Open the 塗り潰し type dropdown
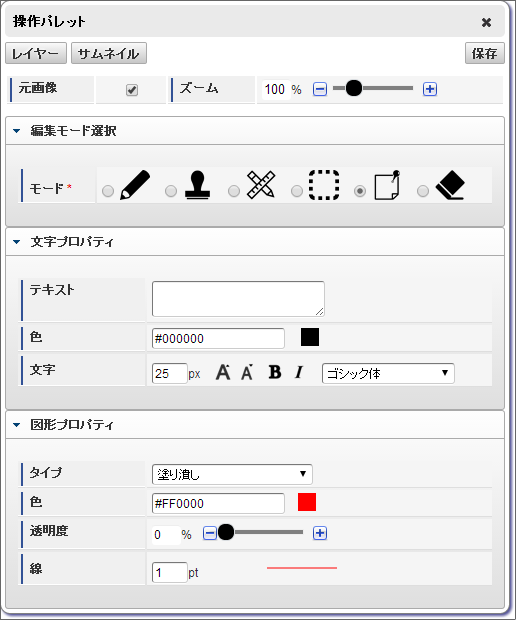 coord(232,474)
